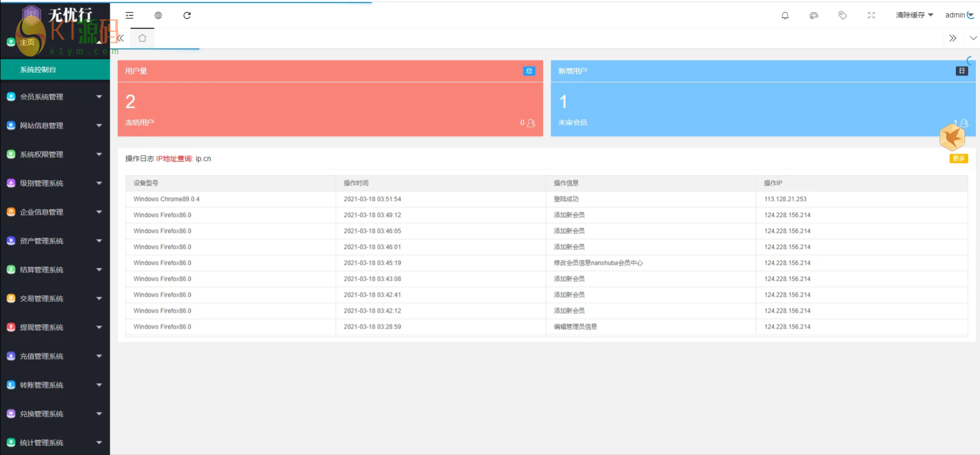Expand the 结算管理系统 menu

pyautogui.click(x=55, y=270)
